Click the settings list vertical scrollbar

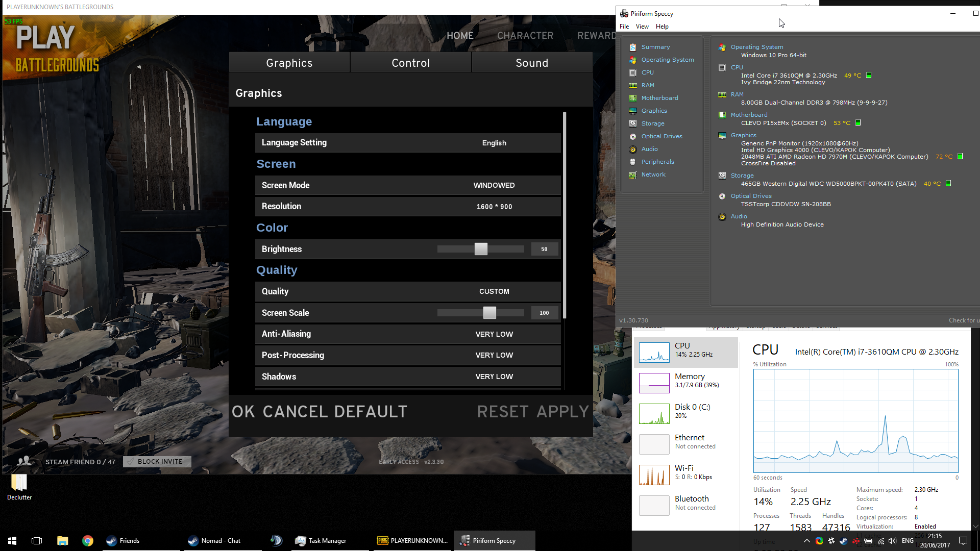(x=565, y=215)
